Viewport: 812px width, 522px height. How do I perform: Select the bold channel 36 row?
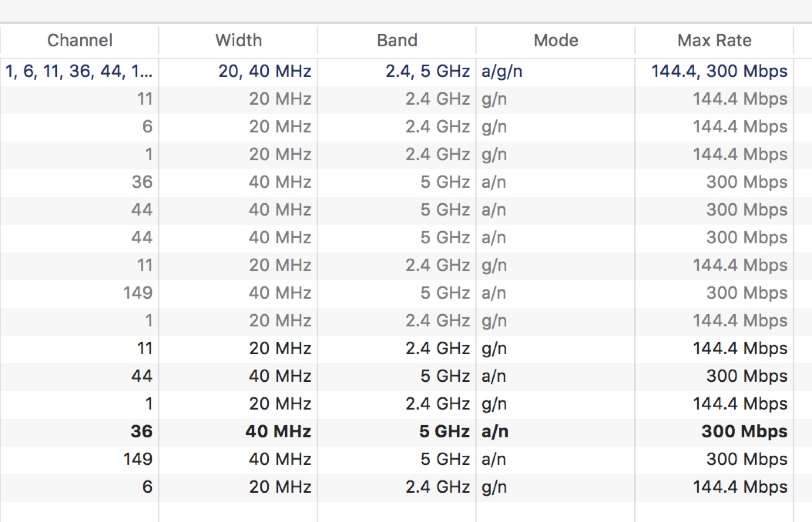click(x=406, y=432)
